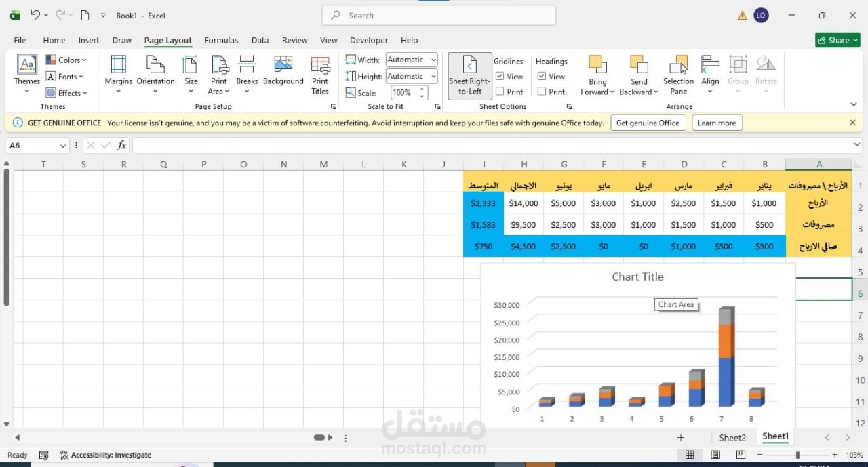Choose a paper Size

pyautogui.click(x=191, y=75)
